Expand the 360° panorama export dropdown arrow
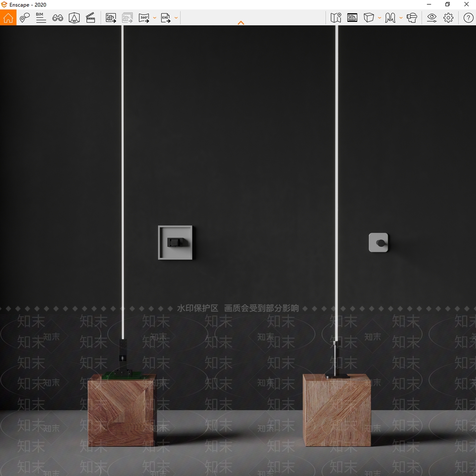This screenshot has width=476, height=476. click(155, 18)
